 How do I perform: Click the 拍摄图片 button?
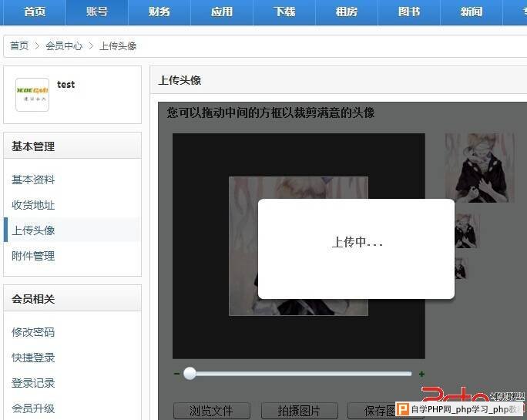coord(299,411)
